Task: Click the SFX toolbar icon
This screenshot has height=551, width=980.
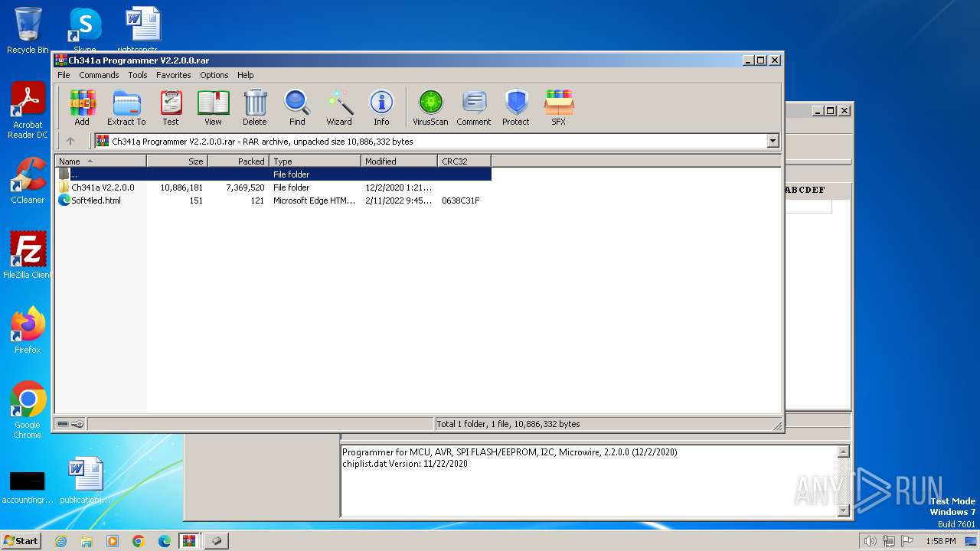Action: [x=559, y=107]
